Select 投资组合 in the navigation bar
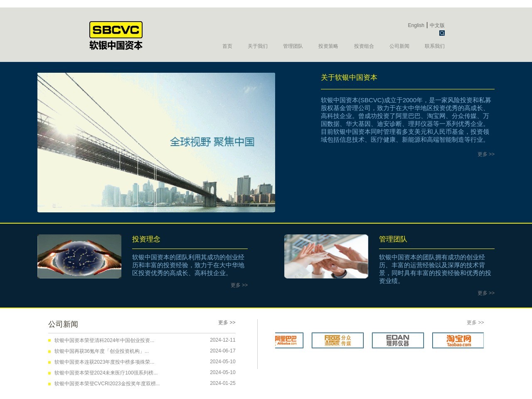Screen dimensions: 532x399 364,46
